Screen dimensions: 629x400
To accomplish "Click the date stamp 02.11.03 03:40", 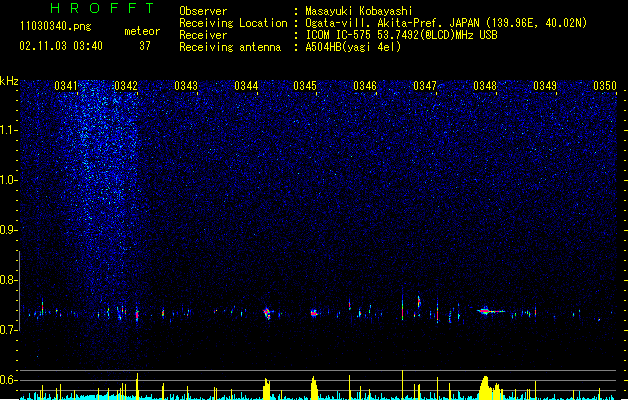I will coord(61,46).
